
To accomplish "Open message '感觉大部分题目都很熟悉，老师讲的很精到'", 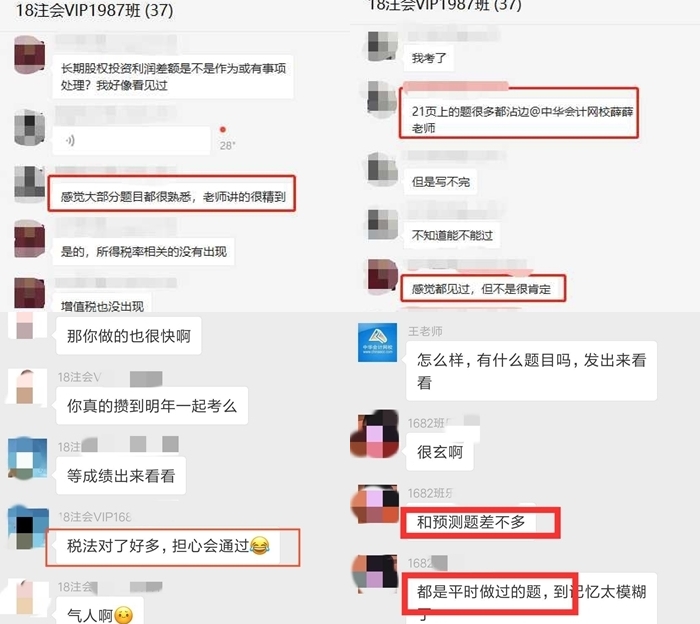I will click(173, 196).
